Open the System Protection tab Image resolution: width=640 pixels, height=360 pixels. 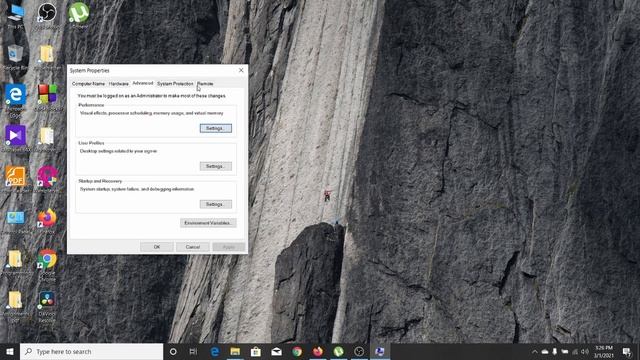coord(175,84)
